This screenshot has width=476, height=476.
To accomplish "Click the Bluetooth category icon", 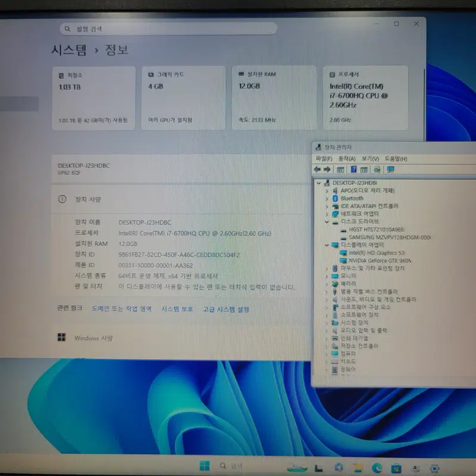I will point(335,198).
